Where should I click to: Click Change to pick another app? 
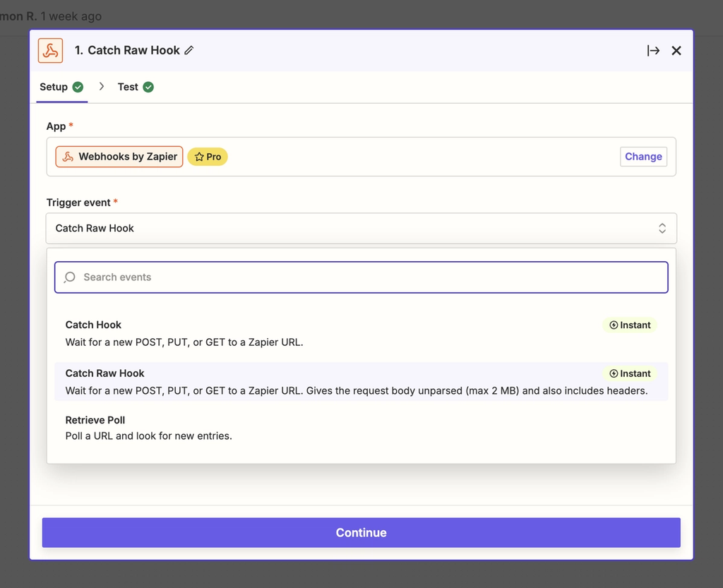click(x=643, y=157)
